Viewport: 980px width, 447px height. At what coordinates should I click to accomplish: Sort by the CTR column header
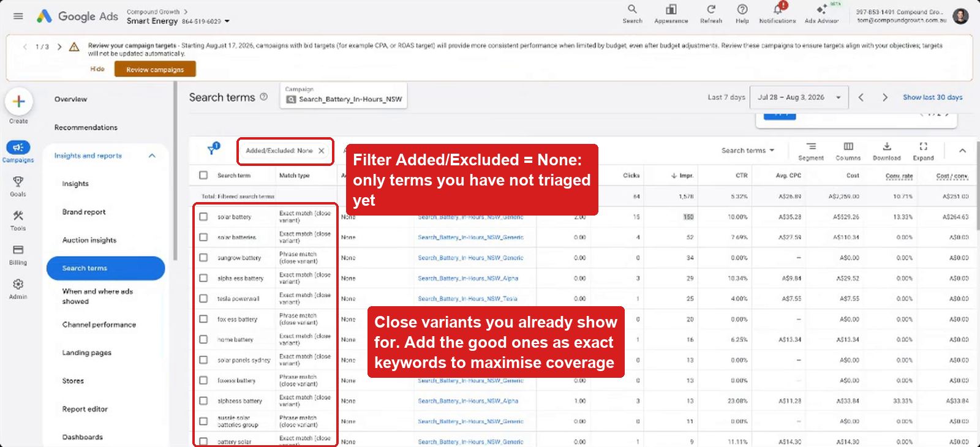[x=741, y=176]
